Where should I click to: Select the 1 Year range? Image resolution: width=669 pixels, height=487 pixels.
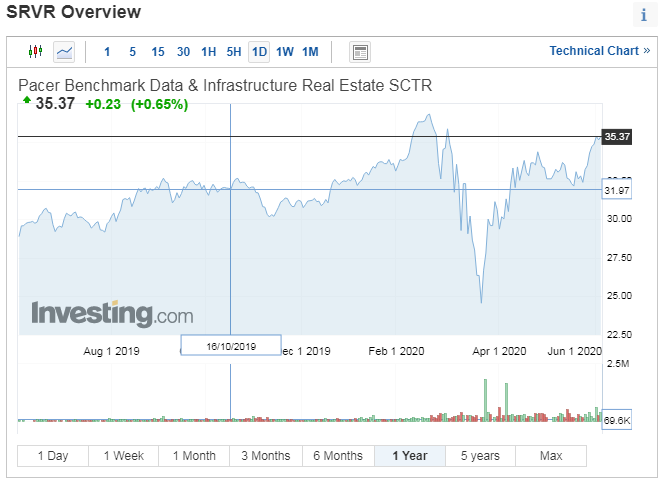[410, 456]
